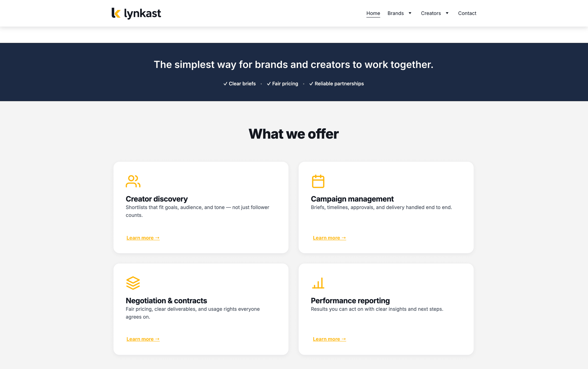This screenshot has width=588, height=369.
Task: Click the Creator discovery people icon
Action: [133, 181]
